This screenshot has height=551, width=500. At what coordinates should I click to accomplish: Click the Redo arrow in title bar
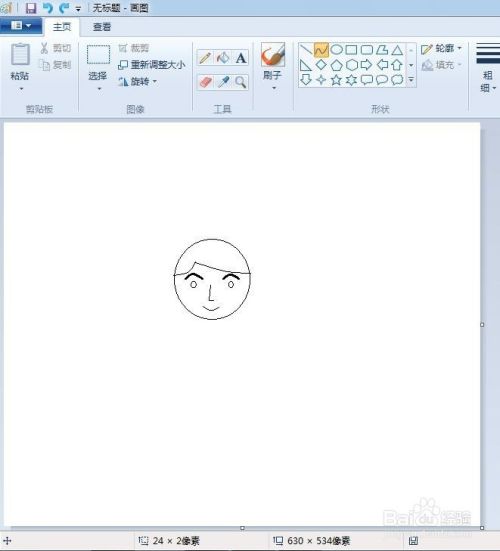coord(64,8)
